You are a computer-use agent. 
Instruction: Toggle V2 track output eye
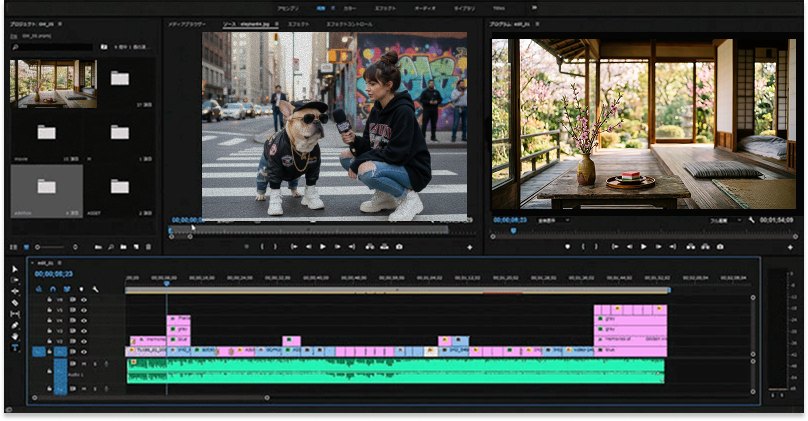pos(83,341)
